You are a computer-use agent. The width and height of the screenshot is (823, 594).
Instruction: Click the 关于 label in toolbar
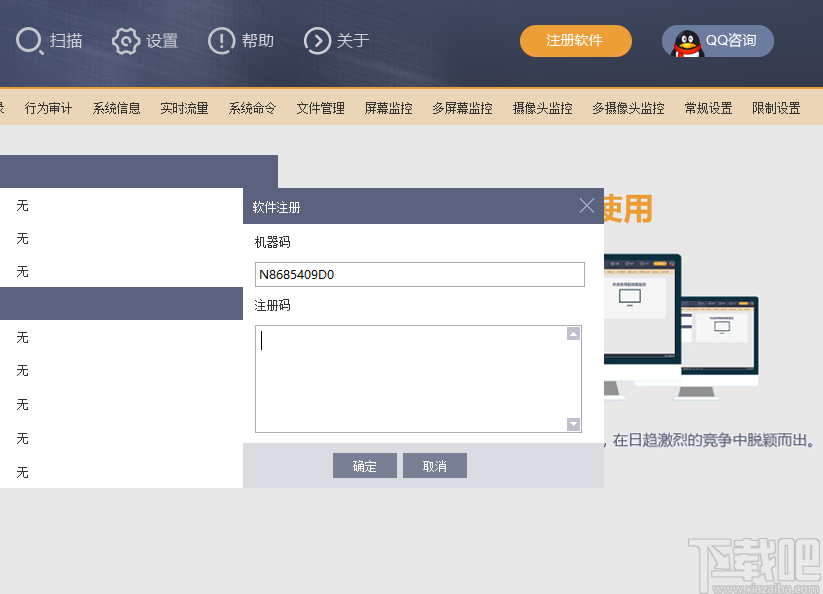(x=353, y=41)
